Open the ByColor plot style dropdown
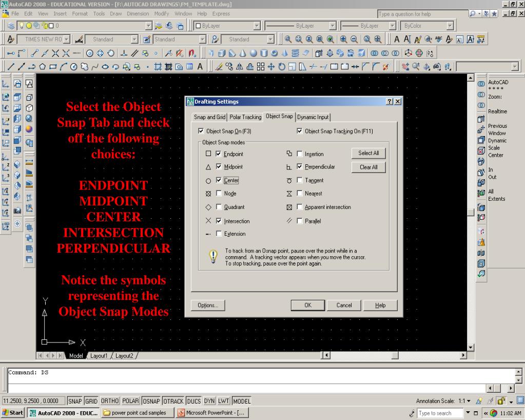 click(x=450, y=26)
